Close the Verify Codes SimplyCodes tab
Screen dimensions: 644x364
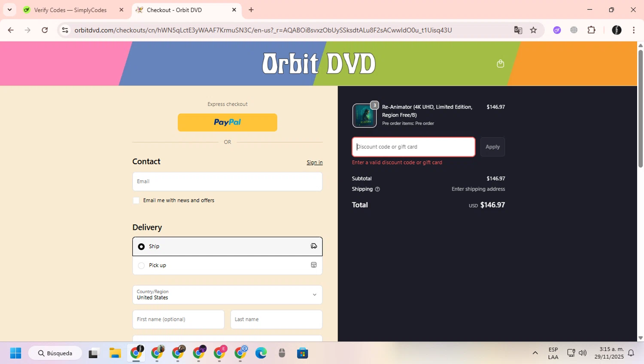pos(122,10)
